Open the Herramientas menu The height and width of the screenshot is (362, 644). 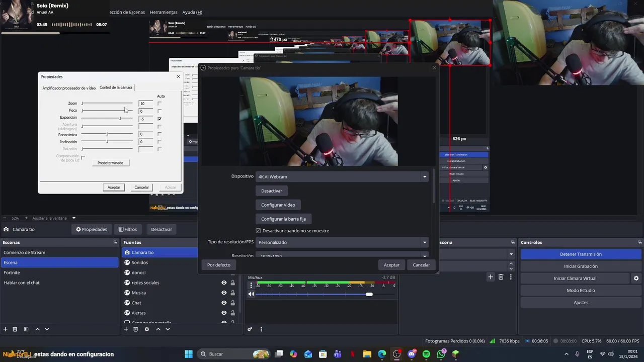click(164, 12)
